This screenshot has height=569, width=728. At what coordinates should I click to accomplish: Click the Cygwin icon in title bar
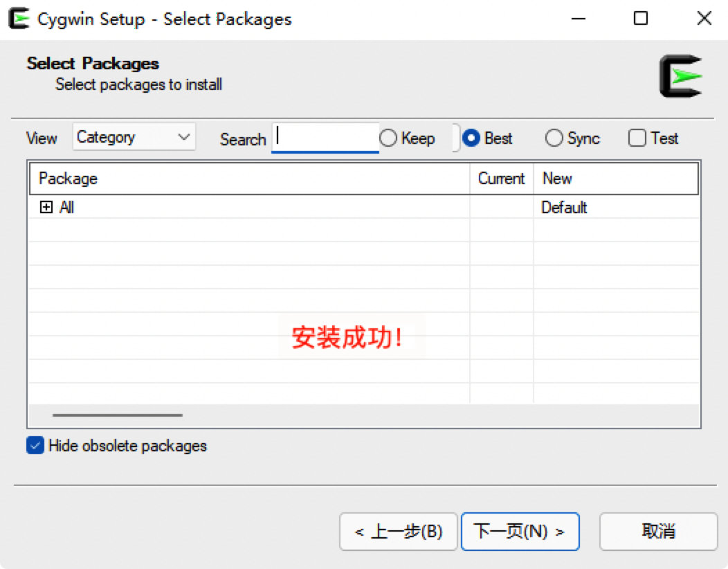19,19
